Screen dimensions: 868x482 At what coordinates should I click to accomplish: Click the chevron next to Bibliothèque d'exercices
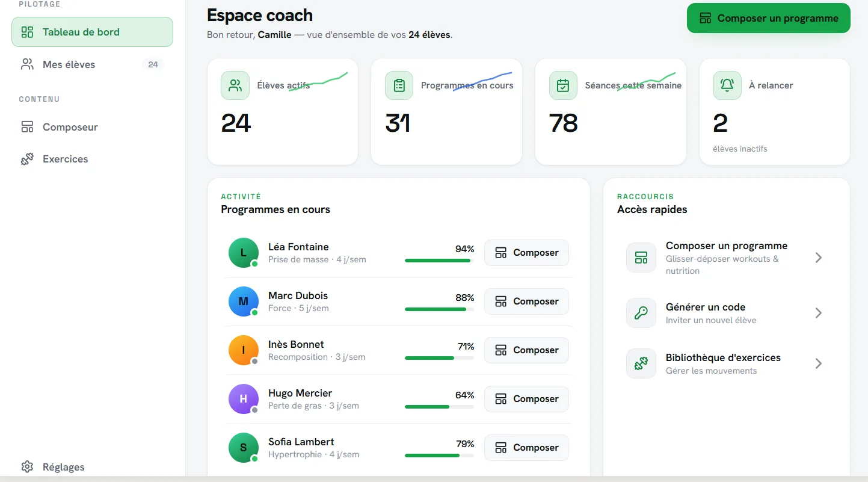[818, 363]
